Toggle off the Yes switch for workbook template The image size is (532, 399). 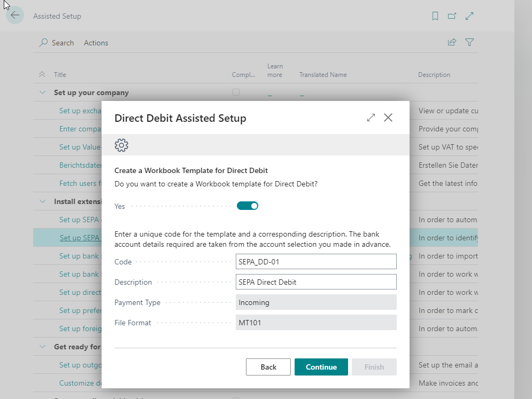coord(247,205)
